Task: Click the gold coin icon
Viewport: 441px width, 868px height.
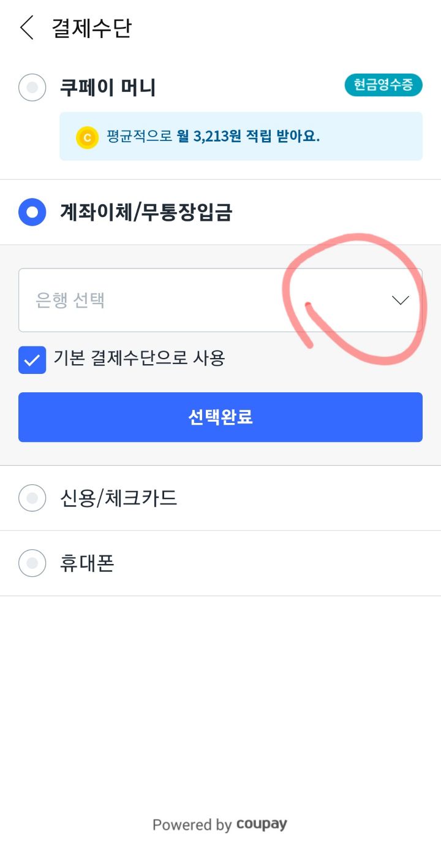Action: [87, 137]
